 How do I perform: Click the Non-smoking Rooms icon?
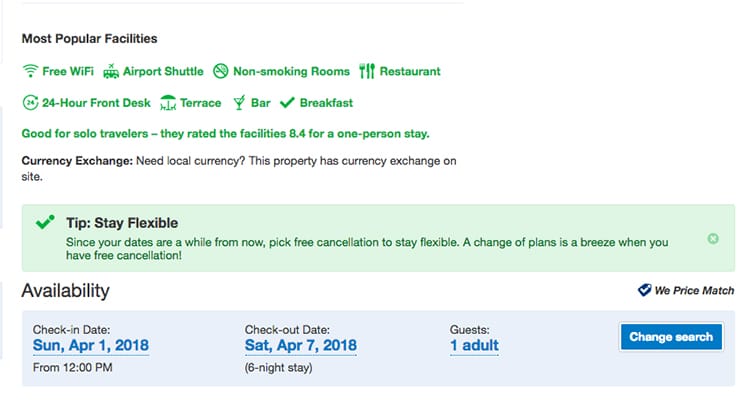point(221,71)
